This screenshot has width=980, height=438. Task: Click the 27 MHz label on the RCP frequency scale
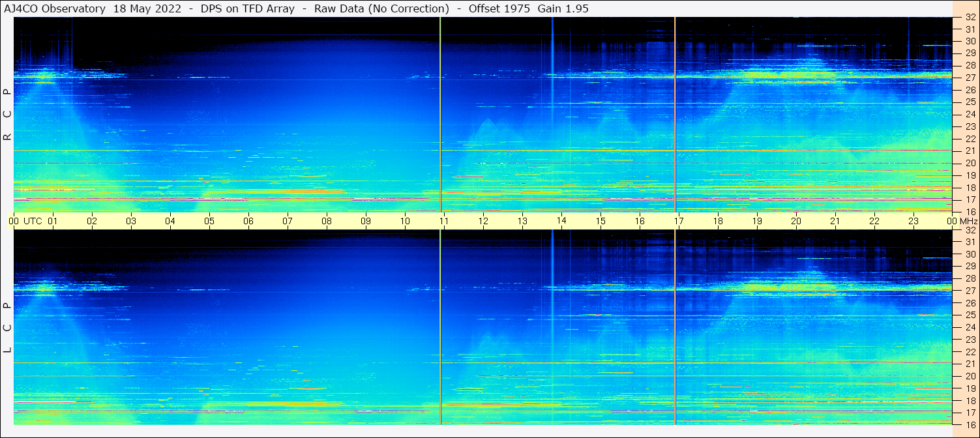(x=970, y=78)
